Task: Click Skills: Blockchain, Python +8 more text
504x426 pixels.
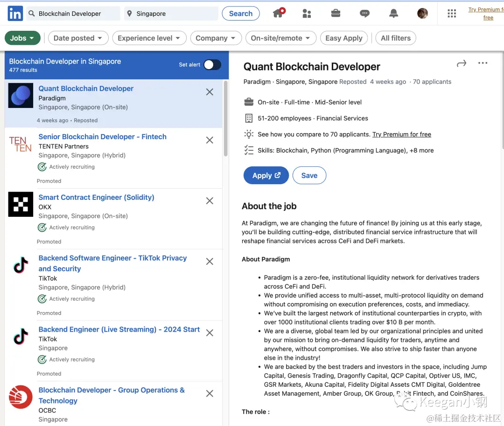Action: (x=345, y=150)
